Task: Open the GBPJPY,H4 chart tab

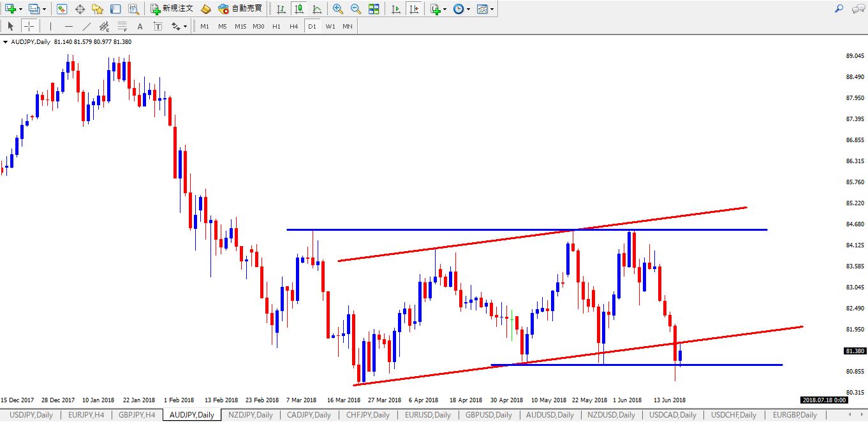Action: coord(136,415)
